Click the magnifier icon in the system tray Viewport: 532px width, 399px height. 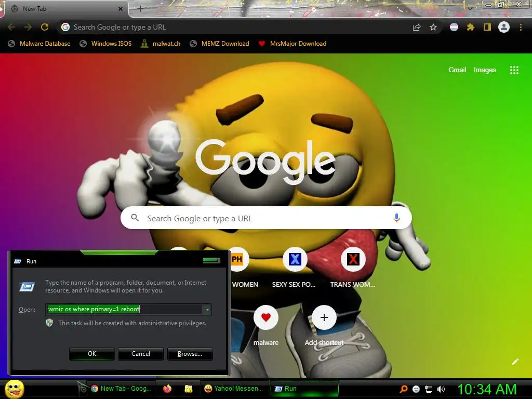click(x=403, y=389)
